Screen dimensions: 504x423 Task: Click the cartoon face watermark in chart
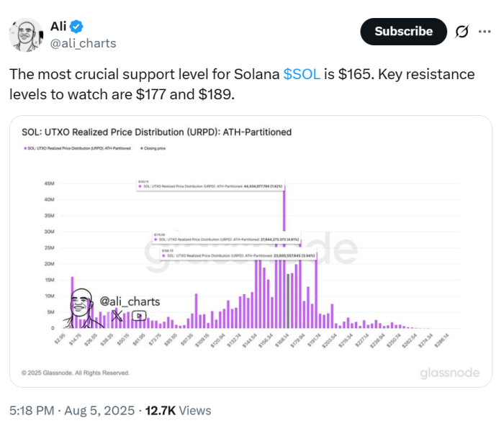click(81, 307)
